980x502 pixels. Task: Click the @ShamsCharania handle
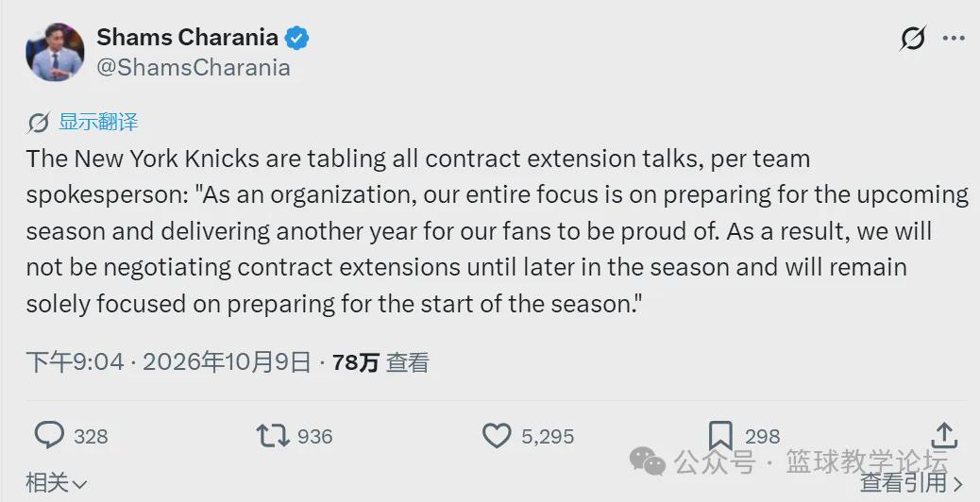tap(194, 67)
